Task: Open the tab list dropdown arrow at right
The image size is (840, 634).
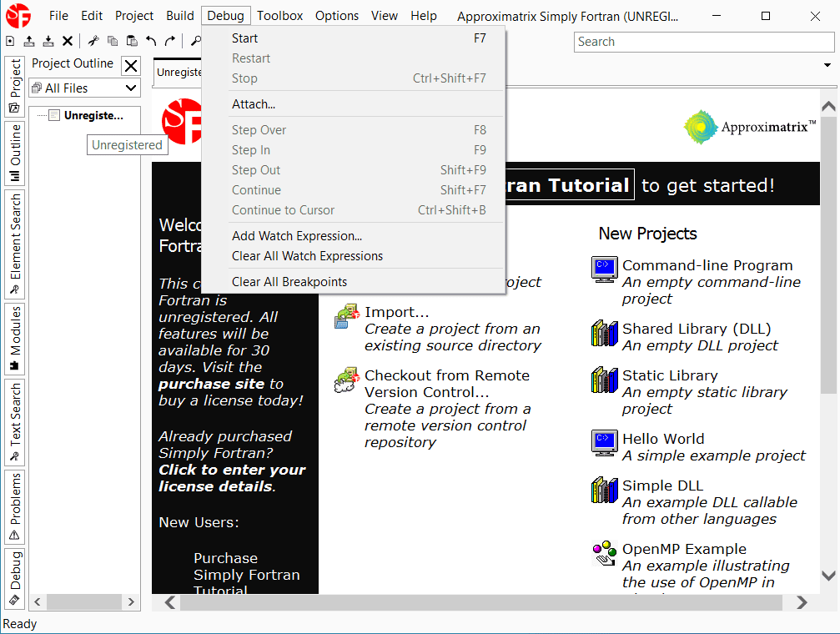Action: coord(827,65)
